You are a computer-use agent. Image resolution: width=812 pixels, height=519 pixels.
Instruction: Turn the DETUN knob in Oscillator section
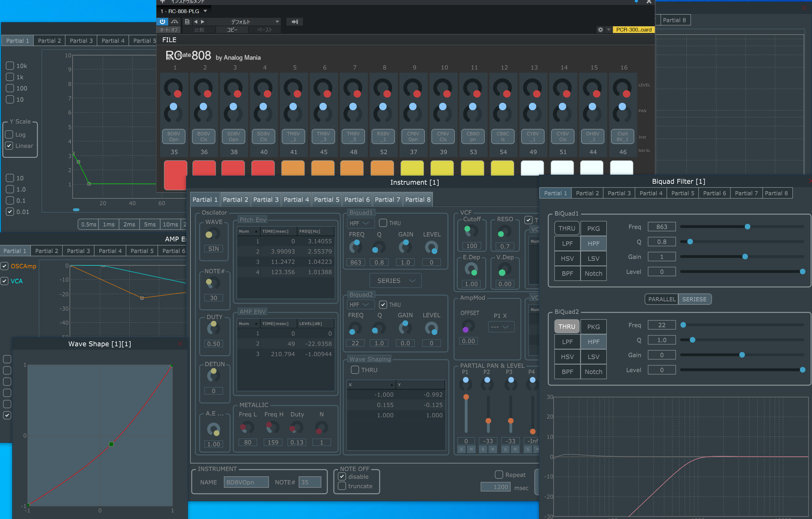213,375
